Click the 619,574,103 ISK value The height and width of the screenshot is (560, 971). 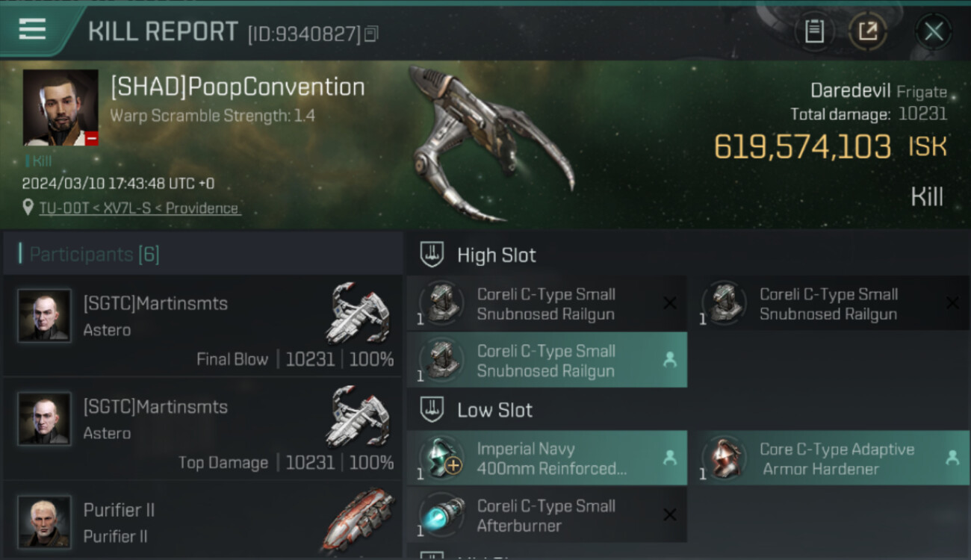click(x=830, y=147)
